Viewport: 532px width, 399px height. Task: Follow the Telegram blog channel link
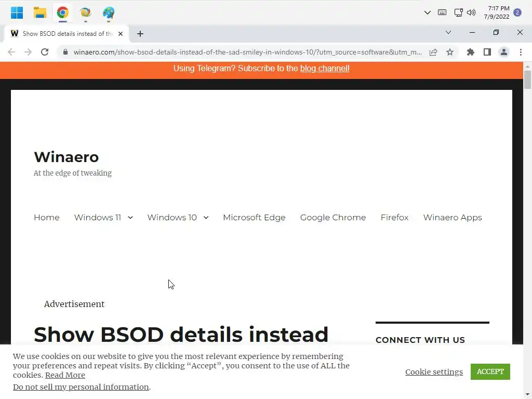coord(325,69)
